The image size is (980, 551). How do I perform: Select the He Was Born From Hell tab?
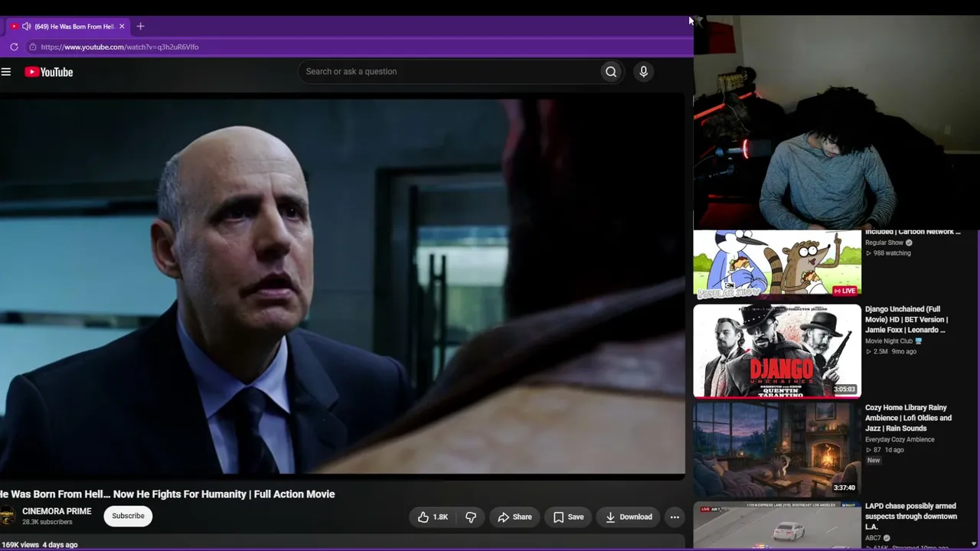pos(67,26)
